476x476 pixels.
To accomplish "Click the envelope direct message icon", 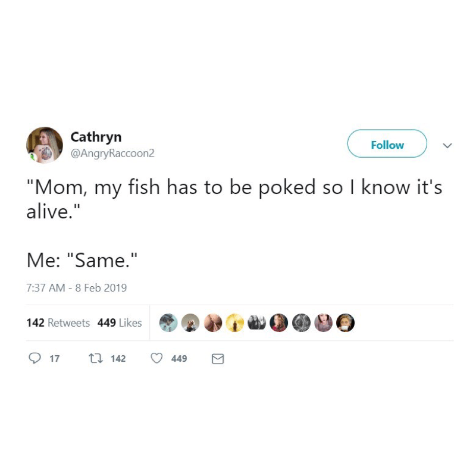I will pos(218,358).
